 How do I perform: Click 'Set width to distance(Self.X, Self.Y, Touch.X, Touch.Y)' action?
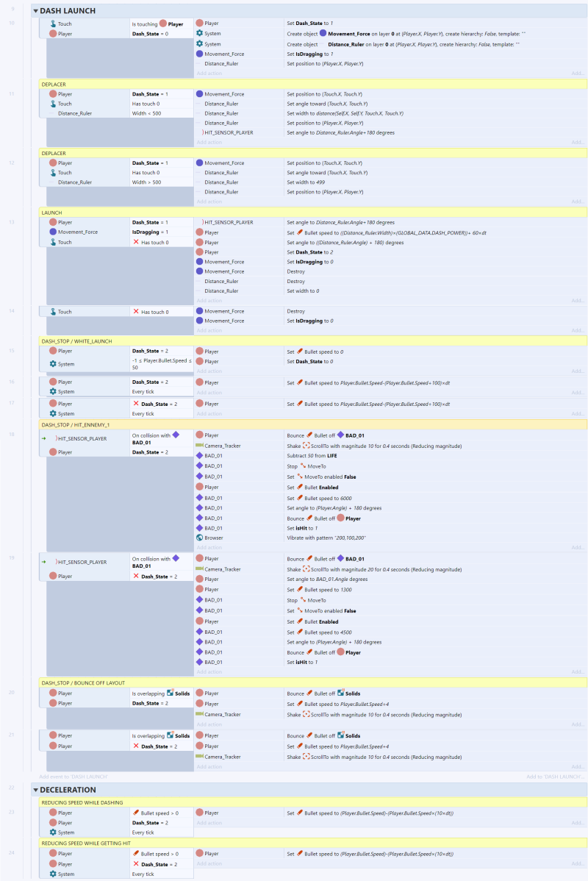pyautogui.click(x=345, y=113)
